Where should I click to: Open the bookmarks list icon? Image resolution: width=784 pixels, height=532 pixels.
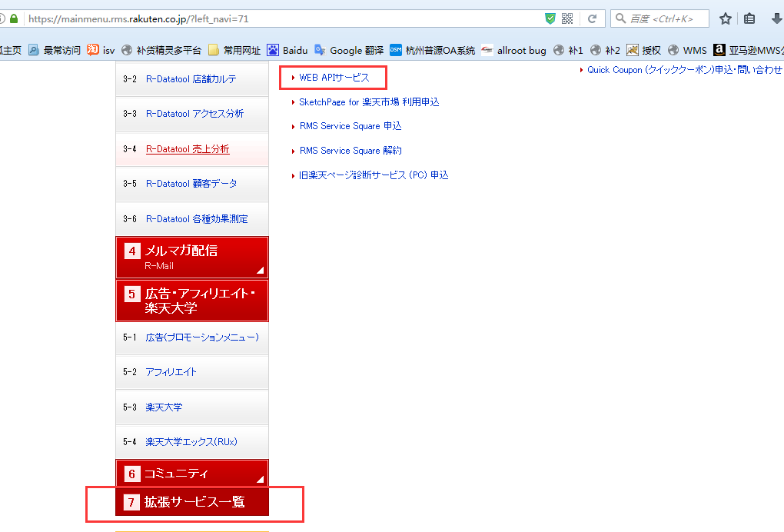coord(749,19)
